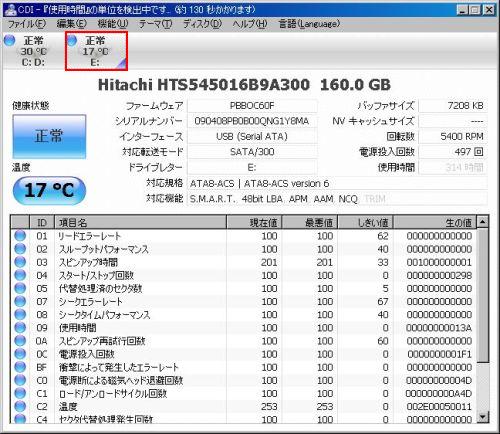
Task: Select the C: D: drive tab at 30 °C
Action: pyautogui.click(x=33, y=51)
